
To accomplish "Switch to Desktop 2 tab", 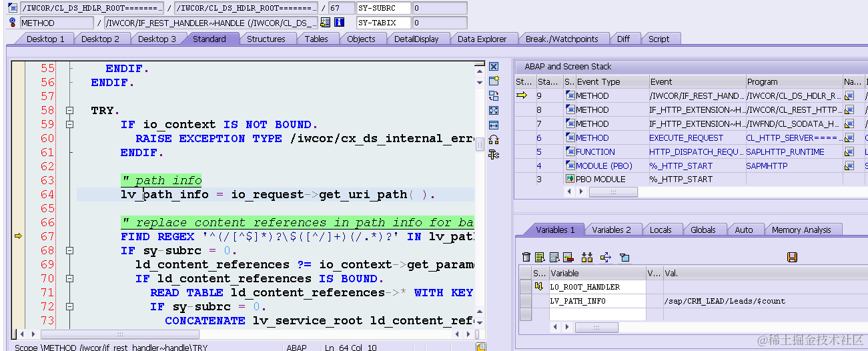I will (100, 39).
